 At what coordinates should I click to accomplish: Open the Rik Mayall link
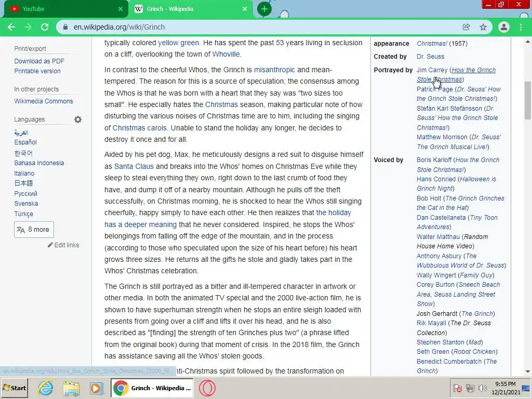point(431,323)
